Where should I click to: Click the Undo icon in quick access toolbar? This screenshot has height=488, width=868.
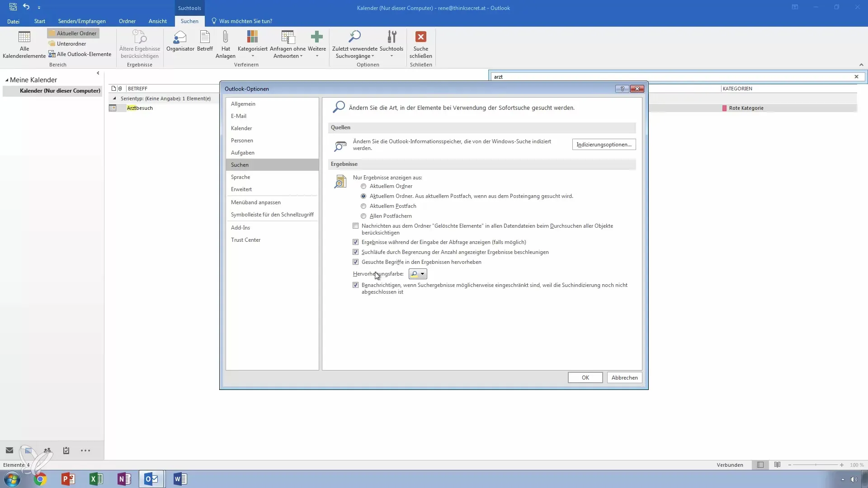pyautogui.click(x=26, y=7)
